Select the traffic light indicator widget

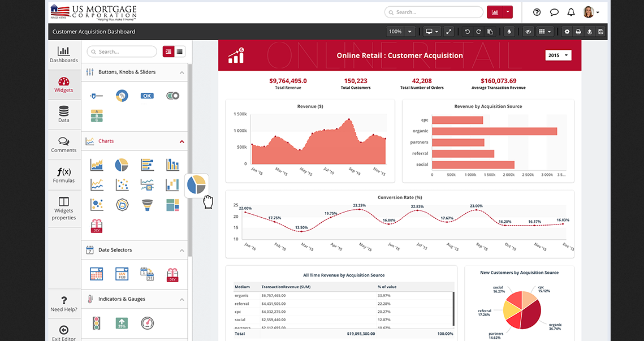96,323
